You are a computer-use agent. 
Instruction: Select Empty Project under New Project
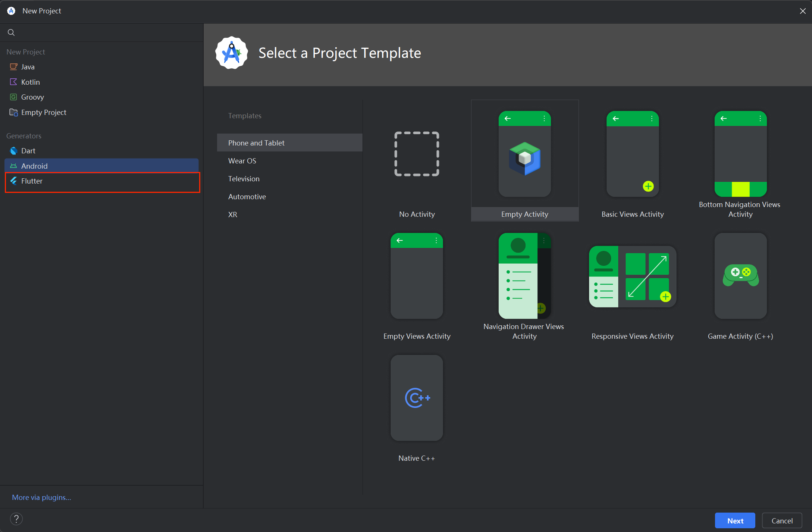tap(43, 112)
